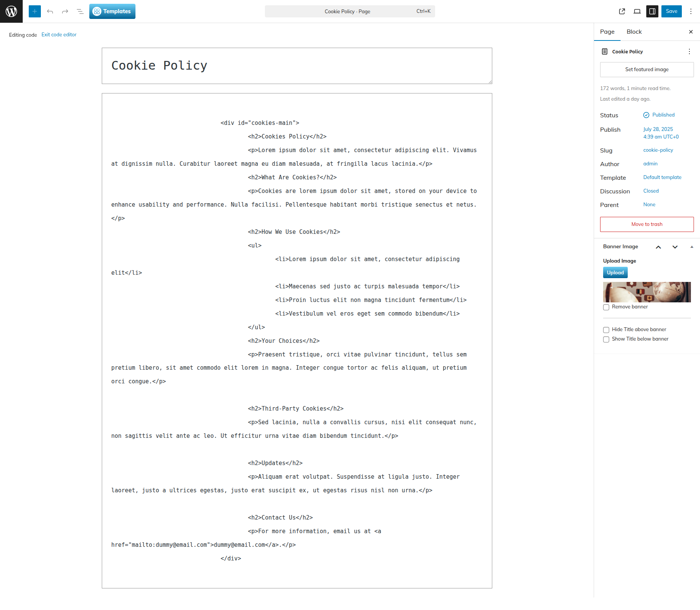
Task: Move Banner Image panel up
Action: pos(658,247)
